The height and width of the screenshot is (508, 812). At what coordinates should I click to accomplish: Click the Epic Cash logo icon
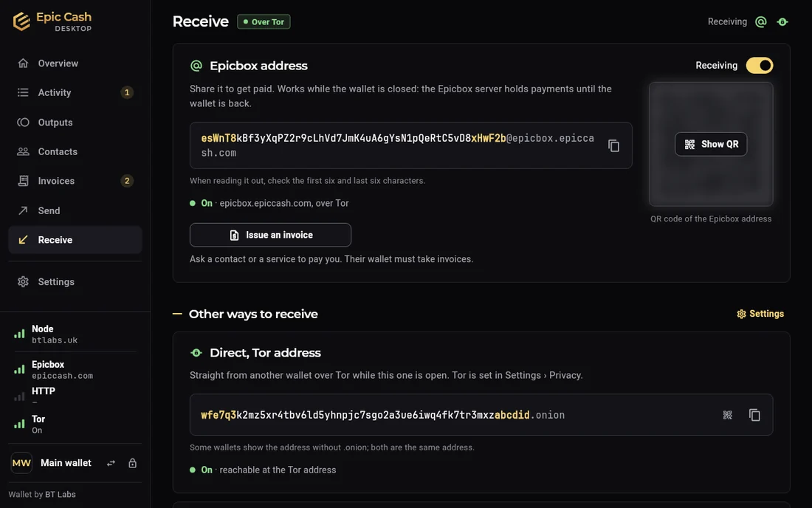click(x=21, y=21)
